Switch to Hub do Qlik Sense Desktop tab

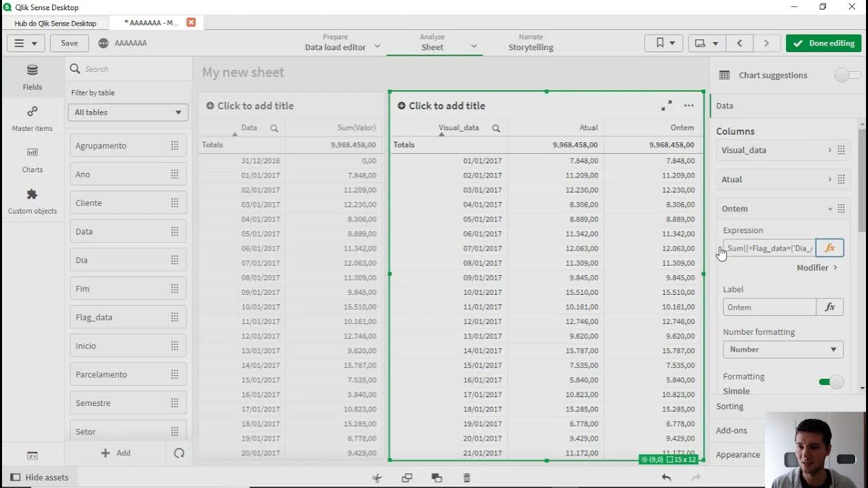[56, 23]
